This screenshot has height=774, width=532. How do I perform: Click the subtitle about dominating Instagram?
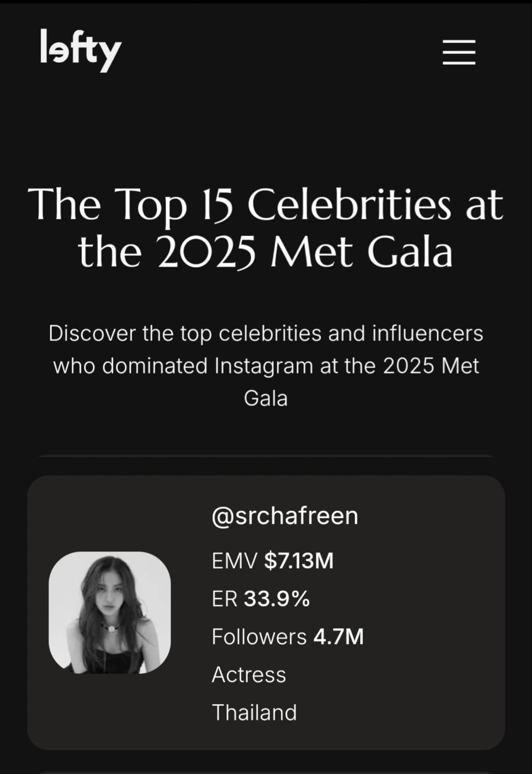(x=266, y=366)
